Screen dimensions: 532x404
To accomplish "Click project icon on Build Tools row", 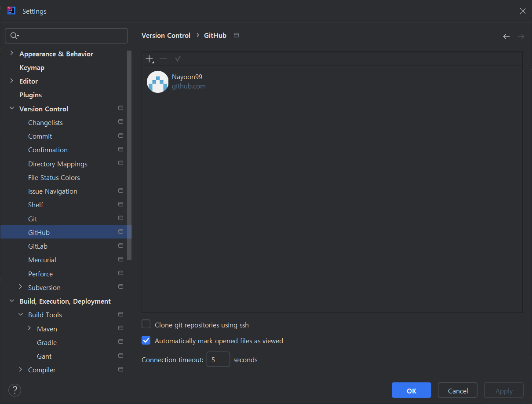I will click(x=120, y=315).
